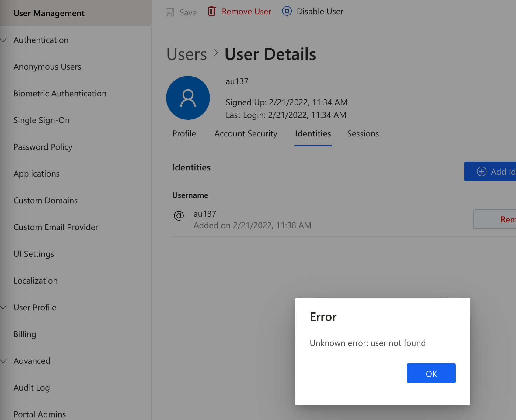Open Biometric Authentication settings

60,93
